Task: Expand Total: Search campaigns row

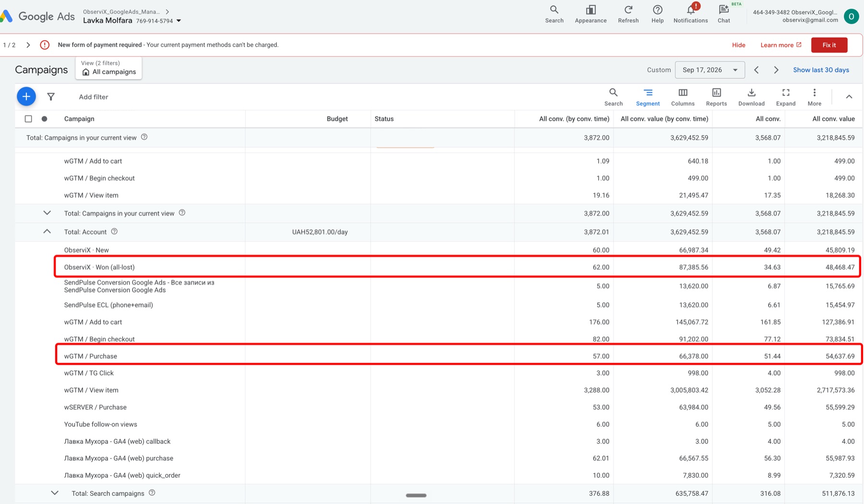Action: tap(55, 493)
